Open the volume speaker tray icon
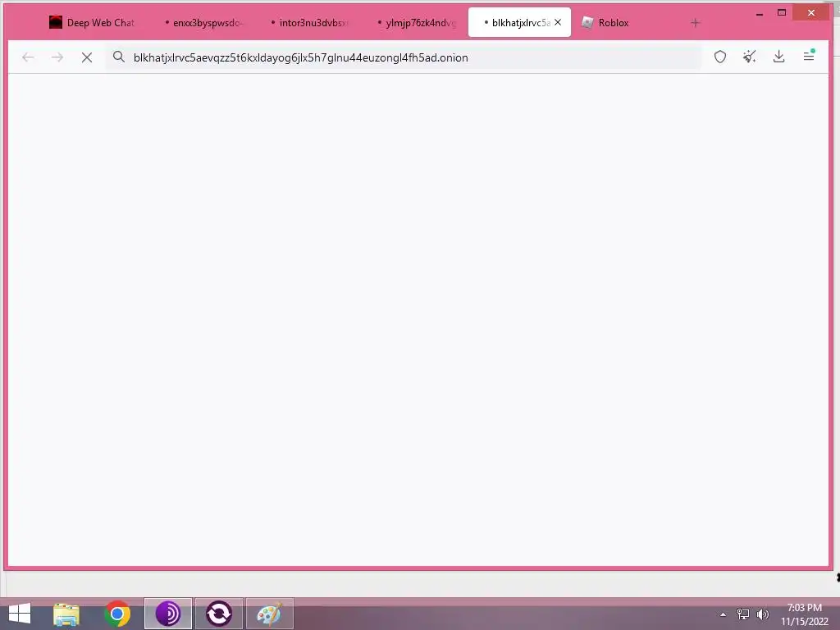 [x=762, y=614]
